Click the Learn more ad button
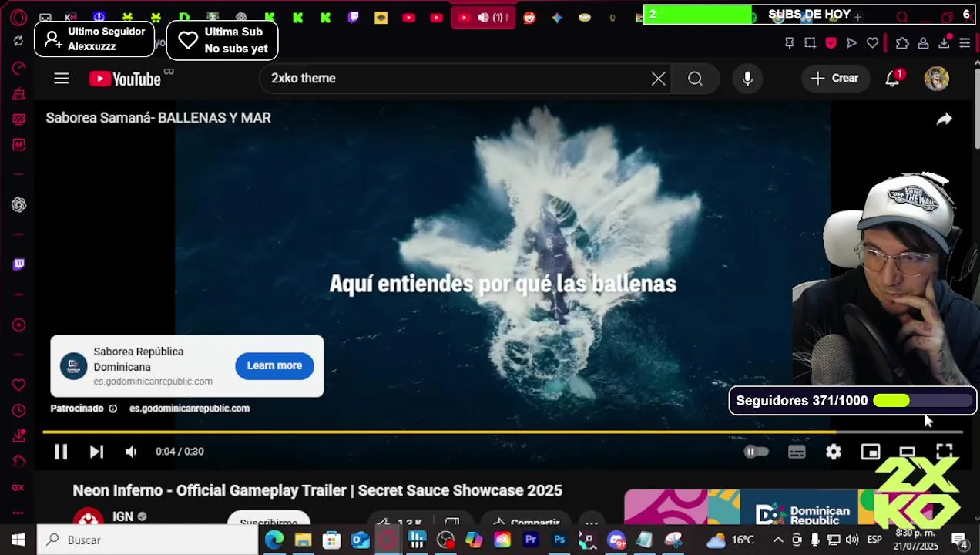 [x=274, y=366]
